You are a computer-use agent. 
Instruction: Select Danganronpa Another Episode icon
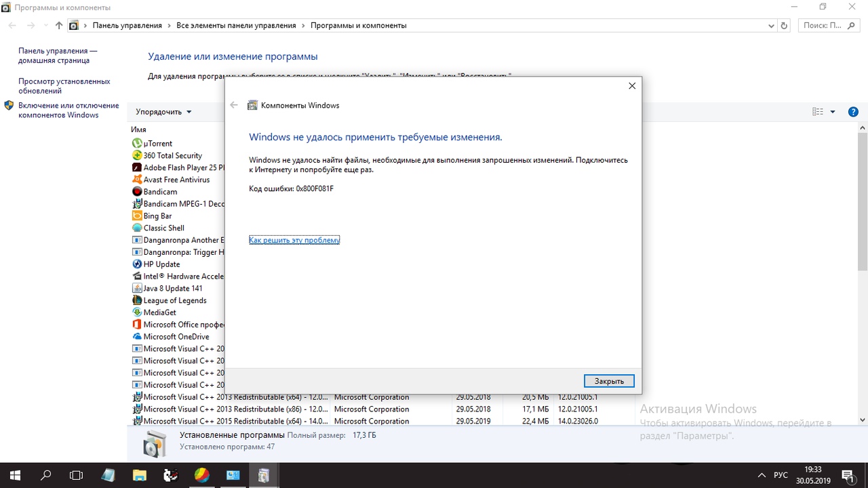138,241
